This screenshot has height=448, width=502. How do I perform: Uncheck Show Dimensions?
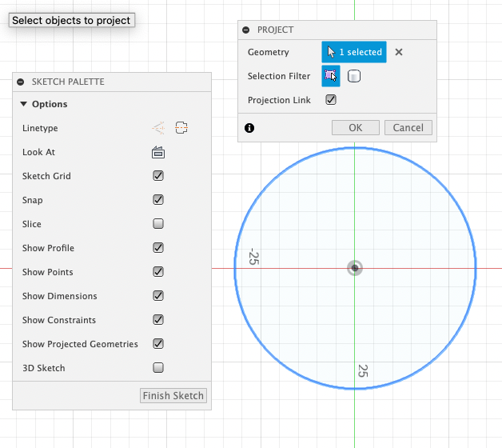click(158, 295)
